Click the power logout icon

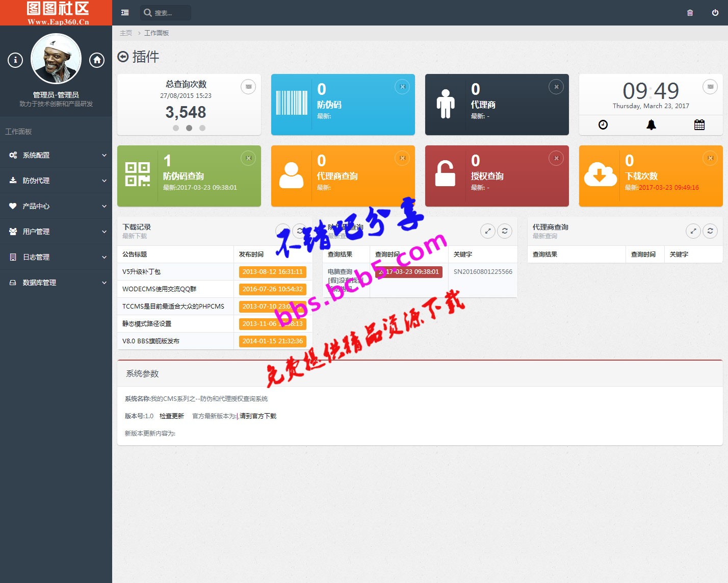(x=715, y=13)
